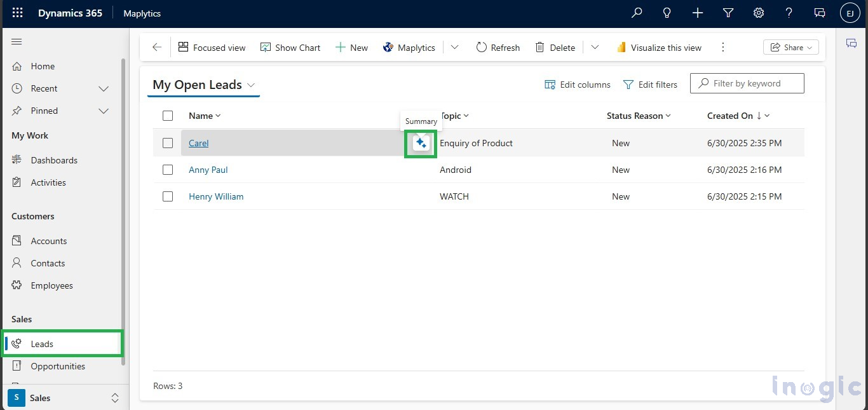Screen dimensions: 868x410
Task: Open the Anny Paul lead link
Action: pyautogui.click(x=208, y=170)
